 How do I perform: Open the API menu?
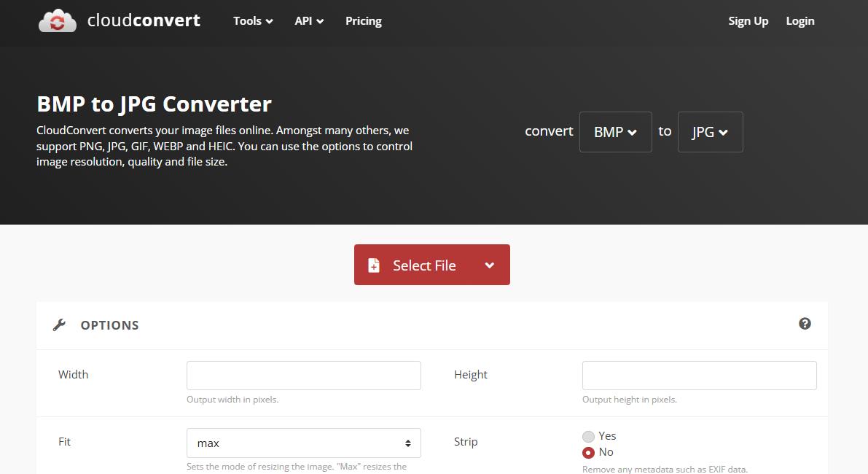coord(304,21)
